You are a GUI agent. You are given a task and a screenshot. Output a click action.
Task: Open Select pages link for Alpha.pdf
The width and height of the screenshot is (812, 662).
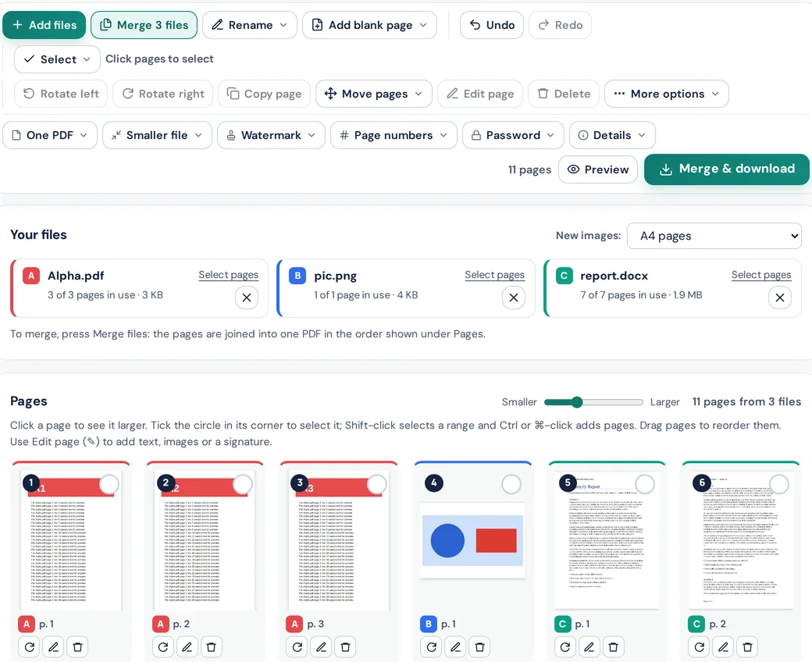click(228, 275)
